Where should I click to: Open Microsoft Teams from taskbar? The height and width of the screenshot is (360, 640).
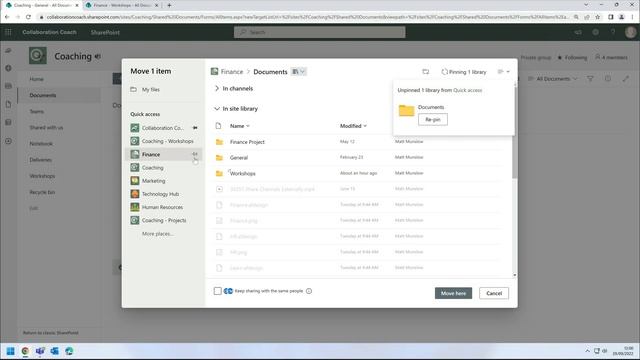click(x=40, y=351)
